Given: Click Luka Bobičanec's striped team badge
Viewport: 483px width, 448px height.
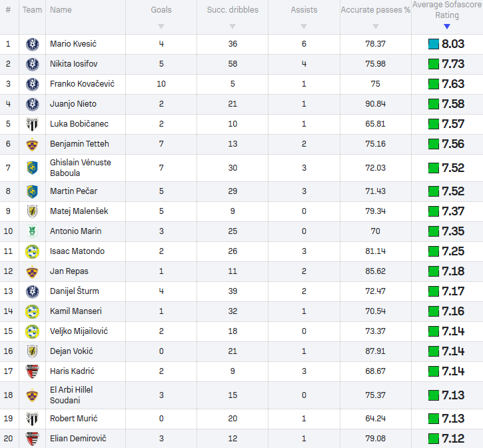Looking at the screenshot, I should 32,124.
